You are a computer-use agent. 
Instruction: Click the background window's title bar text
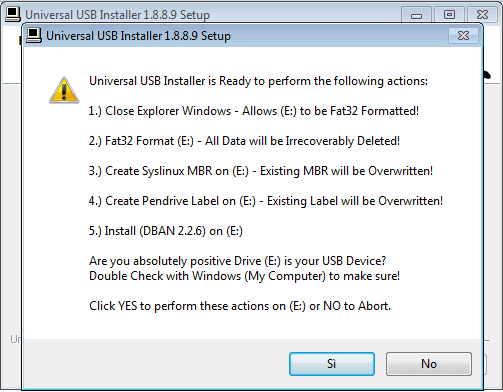coord(117,15)
